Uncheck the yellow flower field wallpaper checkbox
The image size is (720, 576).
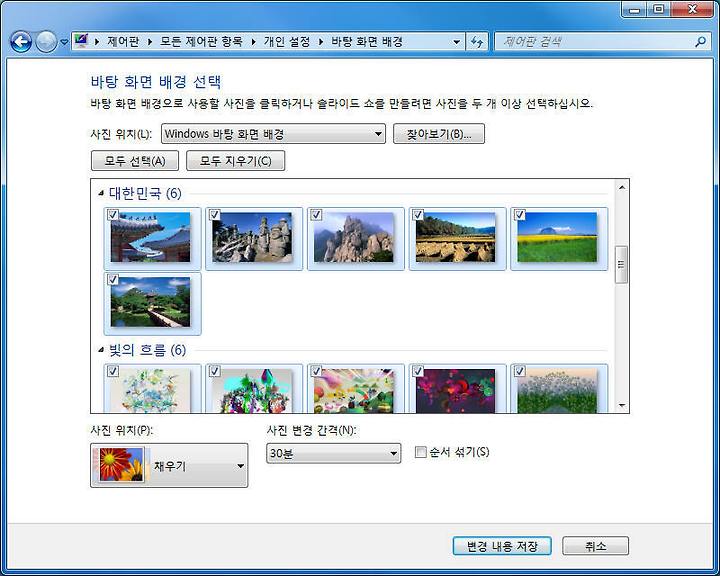[520, 215]
